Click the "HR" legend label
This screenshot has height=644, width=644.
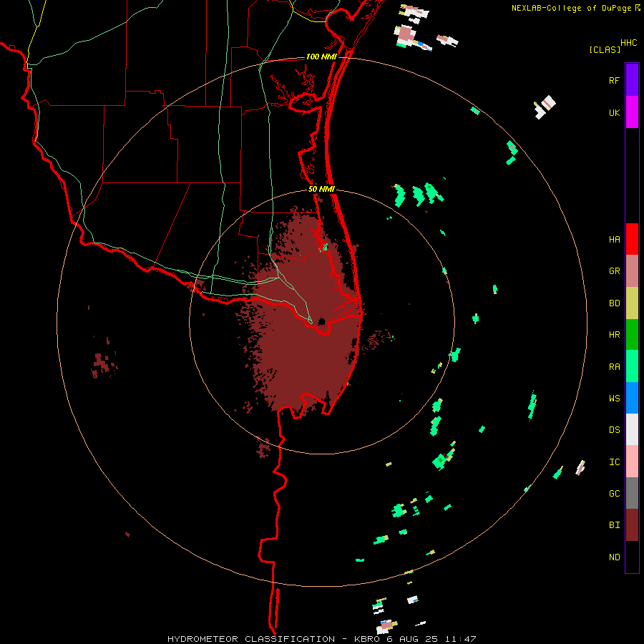click(614, 335)
